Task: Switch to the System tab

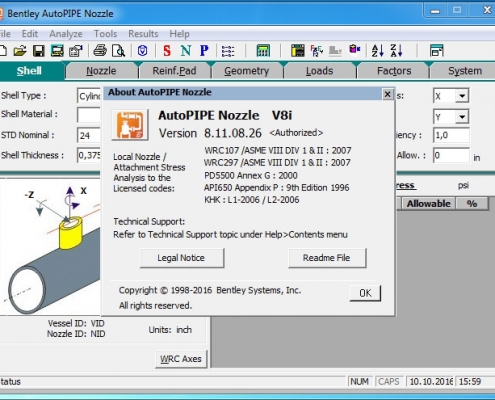Action: pyautogui.click(x=465, y=71)
